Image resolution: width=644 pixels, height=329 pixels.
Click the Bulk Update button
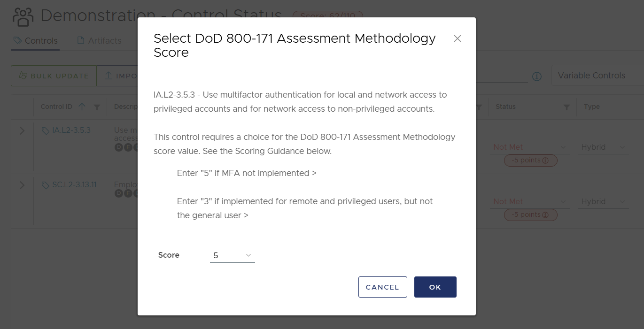pyautogui.click(x=54, y=76)
